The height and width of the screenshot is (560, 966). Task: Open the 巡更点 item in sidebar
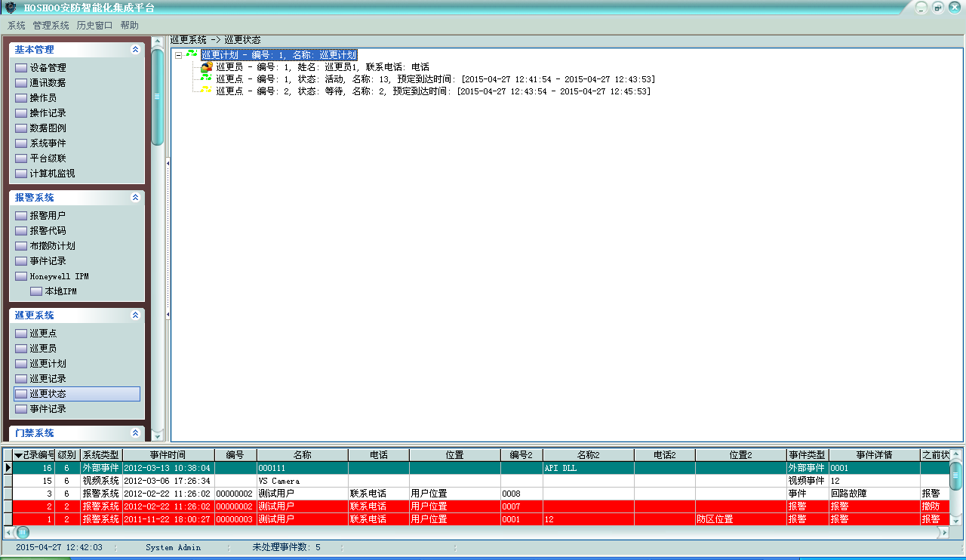[x=43, y=334]
